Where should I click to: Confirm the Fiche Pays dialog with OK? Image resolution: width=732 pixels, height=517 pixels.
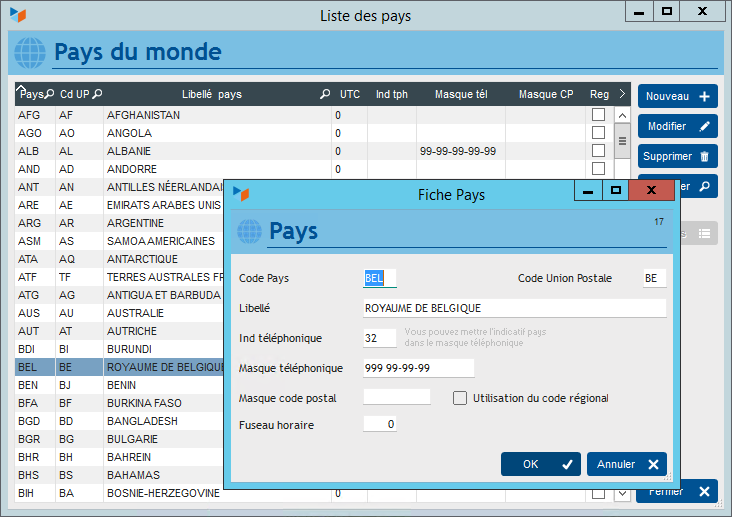(x=540, y=464)
